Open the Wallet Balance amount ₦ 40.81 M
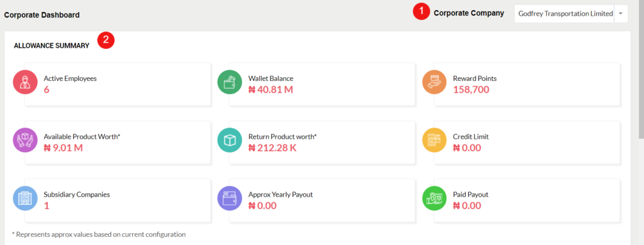Image resolution: width=644 pixels, height=245 pixels. (x=270, y=89)
